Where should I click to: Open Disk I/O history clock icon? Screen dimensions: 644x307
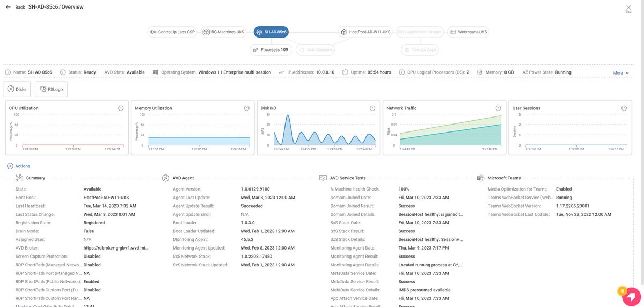372,108
